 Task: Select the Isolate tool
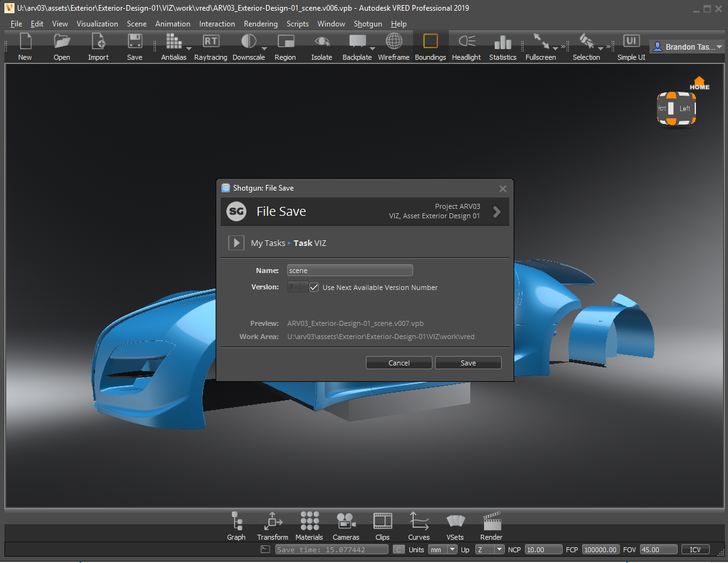tap(321, 44)
